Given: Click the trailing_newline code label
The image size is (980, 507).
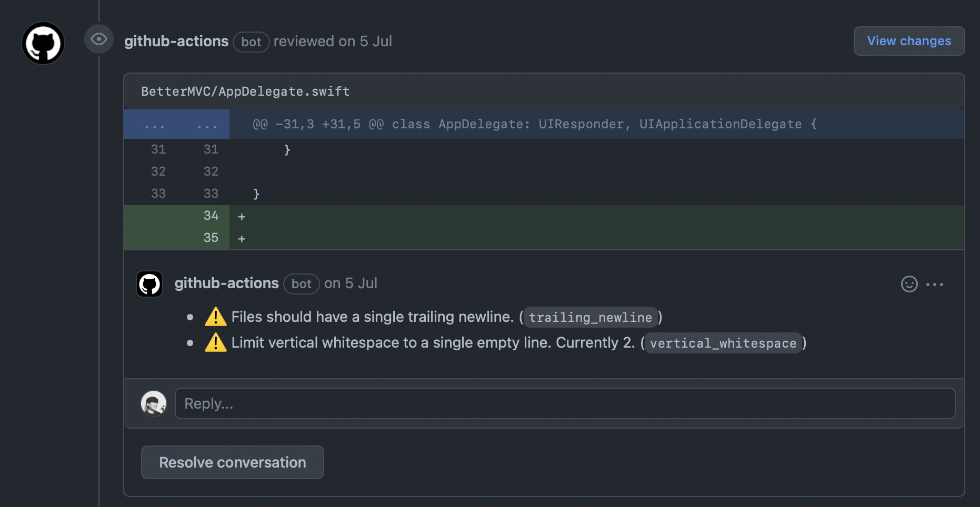Looking at the screenshot, I should 590,317.
